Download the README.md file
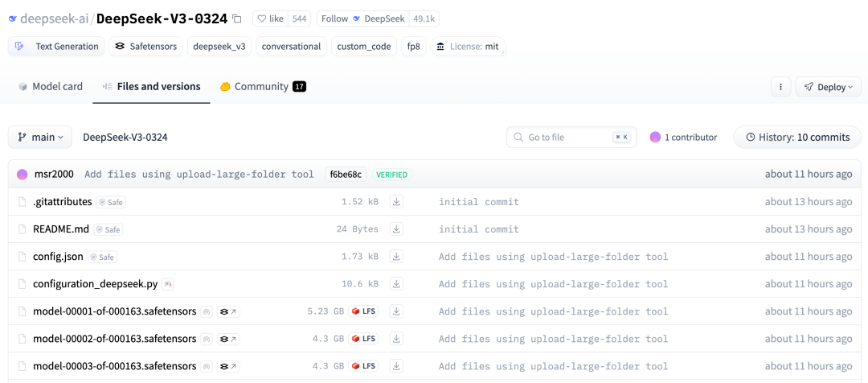This screenshot has height=383, width=868. [396, 229]
